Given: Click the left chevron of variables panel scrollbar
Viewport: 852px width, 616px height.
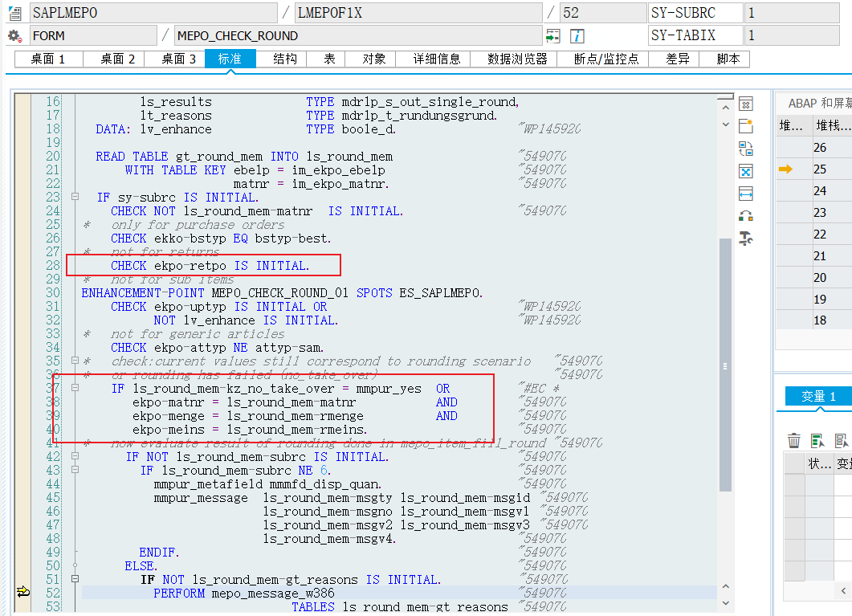Looking at the screenshot, I should 843,590.
